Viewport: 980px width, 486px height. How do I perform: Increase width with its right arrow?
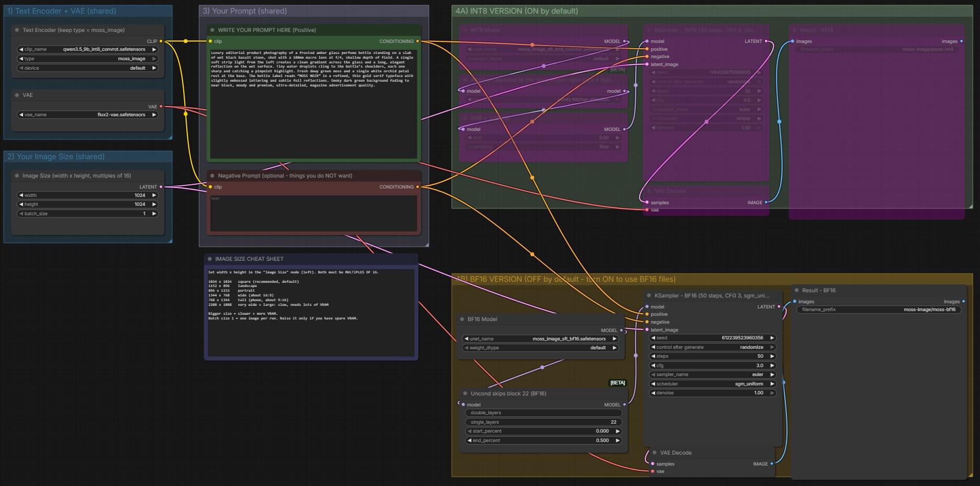[x=154, y=195]
